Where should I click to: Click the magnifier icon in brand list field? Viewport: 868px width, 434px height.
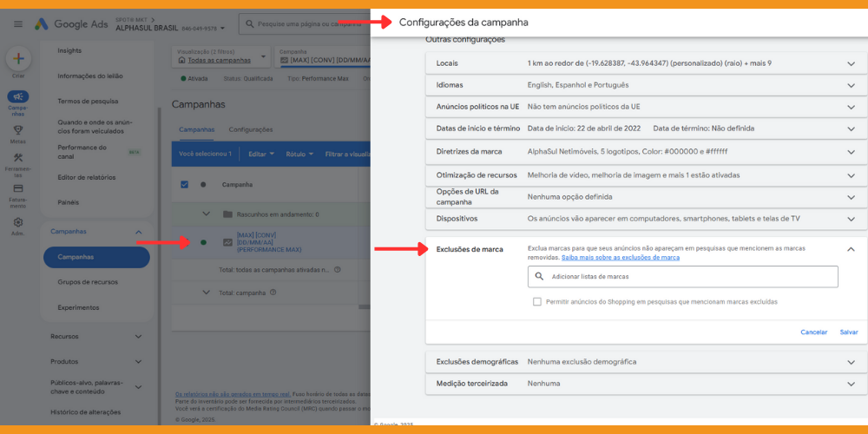click(x=540, y=276)
